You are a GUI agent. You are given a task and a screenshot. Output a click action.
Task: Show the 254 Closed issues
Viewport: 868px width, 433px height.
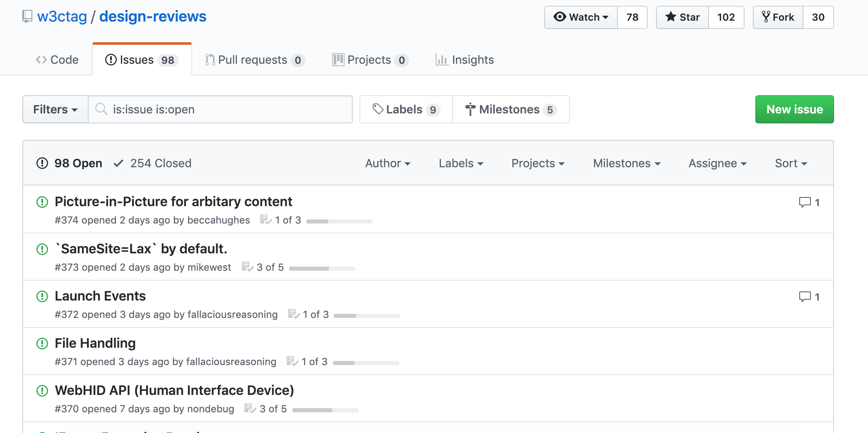tap(153, 164)
